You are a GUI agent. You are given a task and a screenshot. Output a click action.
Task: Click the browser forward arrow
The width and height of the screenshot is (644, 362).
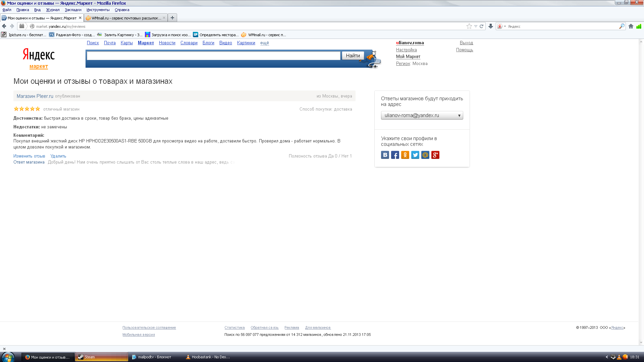pos(12,26)
